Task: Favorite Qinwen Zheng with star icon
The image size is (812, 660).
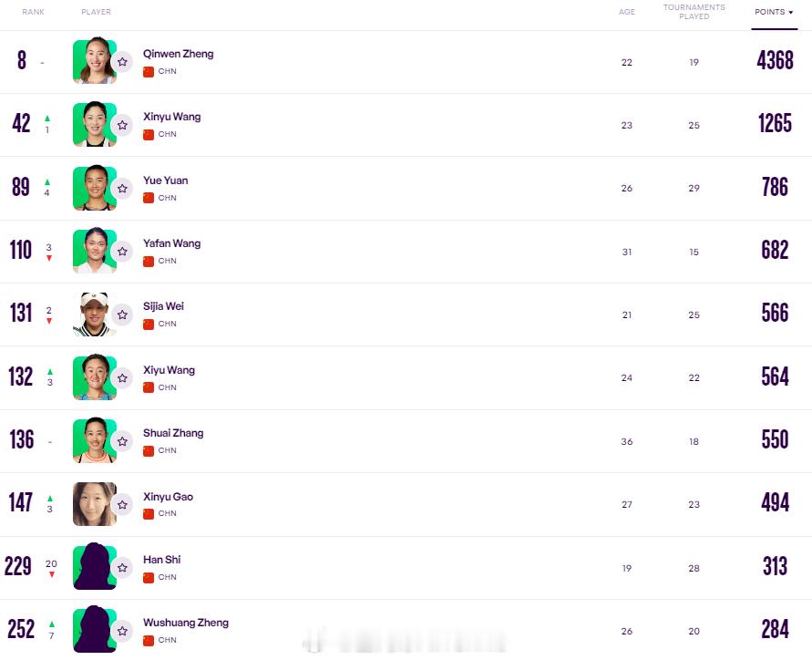Action: [122, 62]
